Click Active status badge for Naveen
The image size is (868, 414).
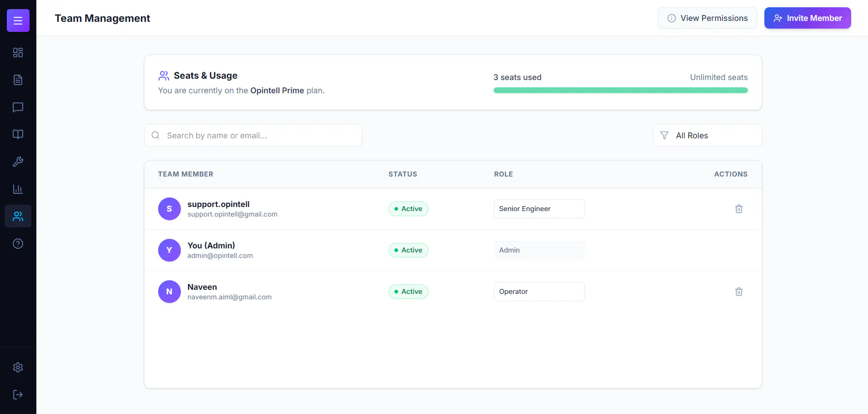[409, 292]
